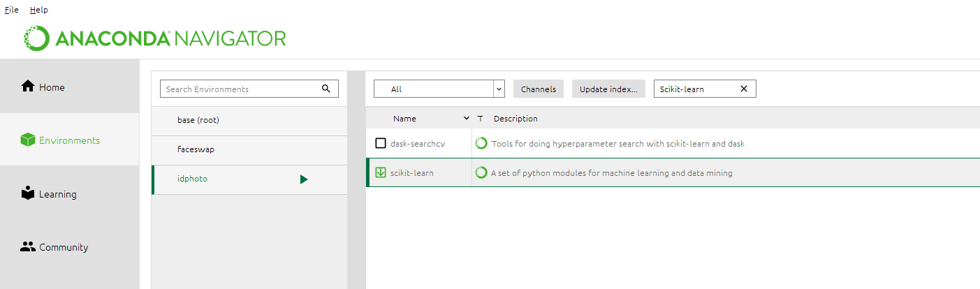980x289 pixels.
Task: Toggle the scikit-learn install checkbox
Action: pyautogui.click(x=381, y=172)
